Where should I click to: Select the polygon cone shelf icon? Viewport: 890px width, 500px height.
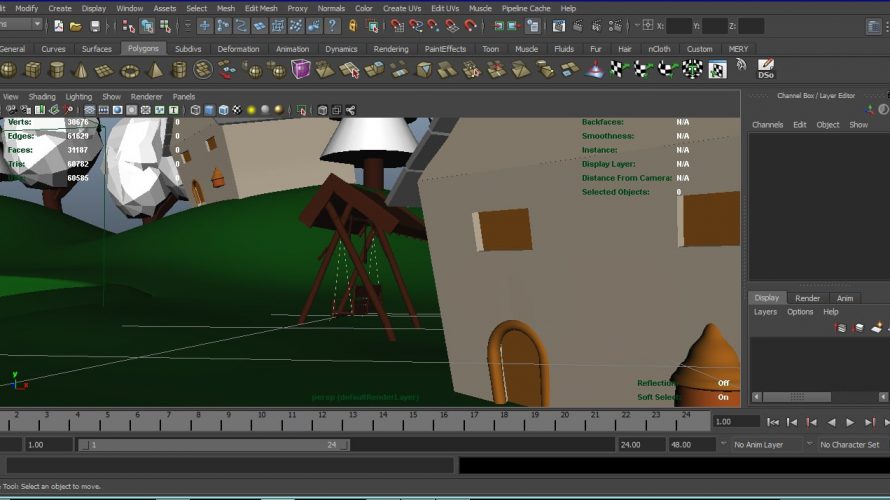81,70
